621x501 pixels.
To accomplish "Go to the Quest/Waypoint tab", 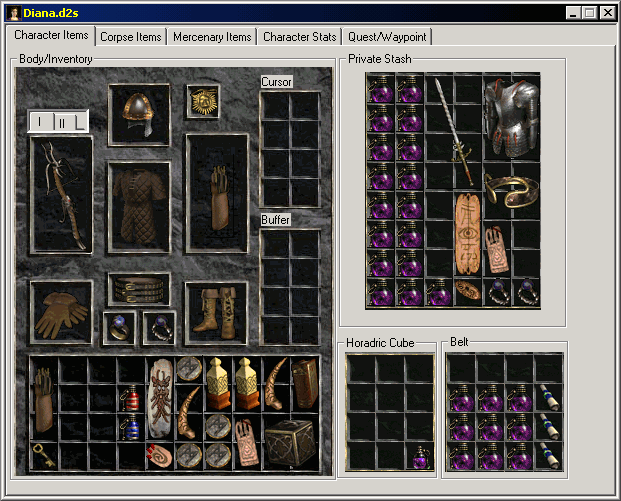I will (387, 37).
